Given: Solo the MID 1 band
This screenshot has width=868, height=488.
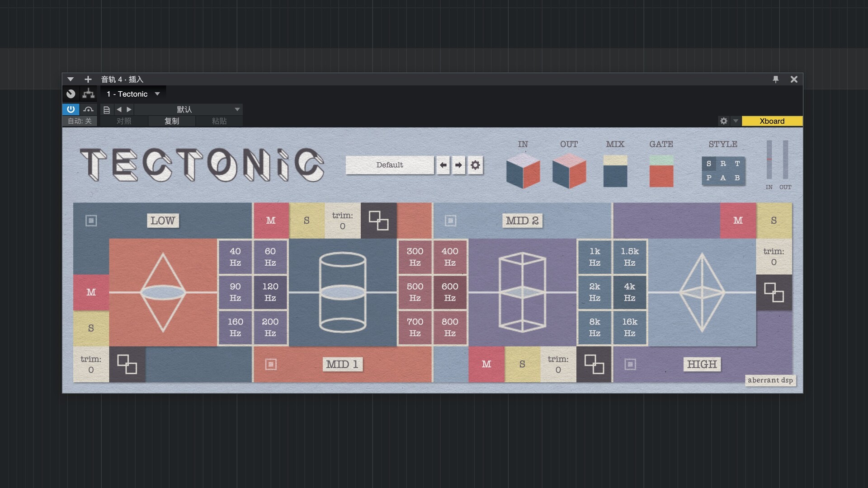Looking at the screenshot, I should 307,221.
